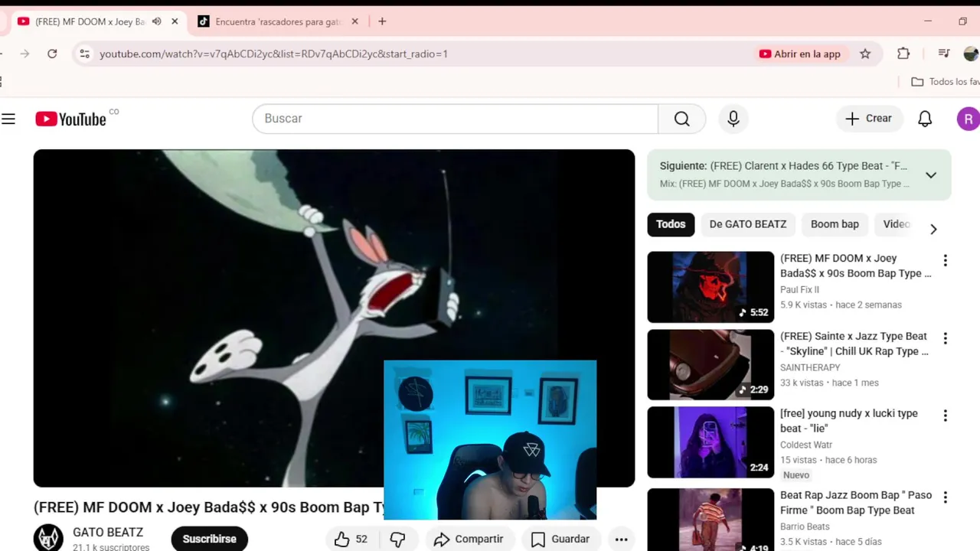The width and height of the screenshot is (980, 551).
Task: Switch to the 'Encuentra rascadores para gatos' tab
Action: (277, 21)
